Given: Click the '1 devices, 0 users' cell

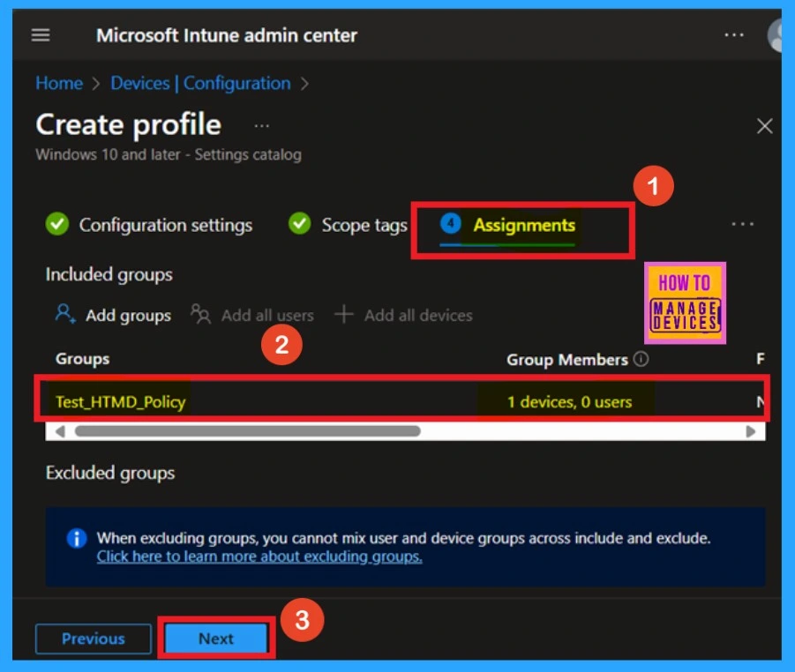Looking at the screenshot, I should click(569, 402).
